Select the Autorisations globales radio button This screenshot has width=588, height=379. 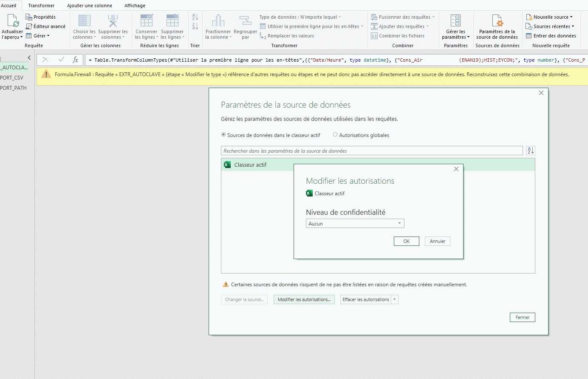coord(335,135)
